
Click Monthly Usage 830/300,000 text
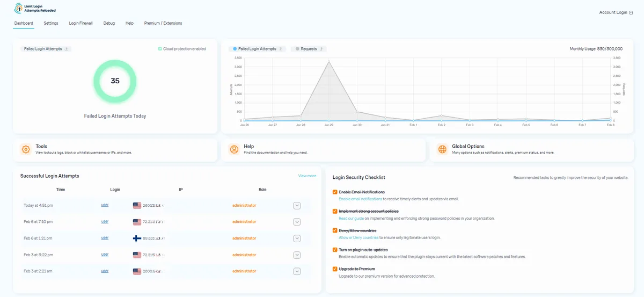(x=595, y=49)
